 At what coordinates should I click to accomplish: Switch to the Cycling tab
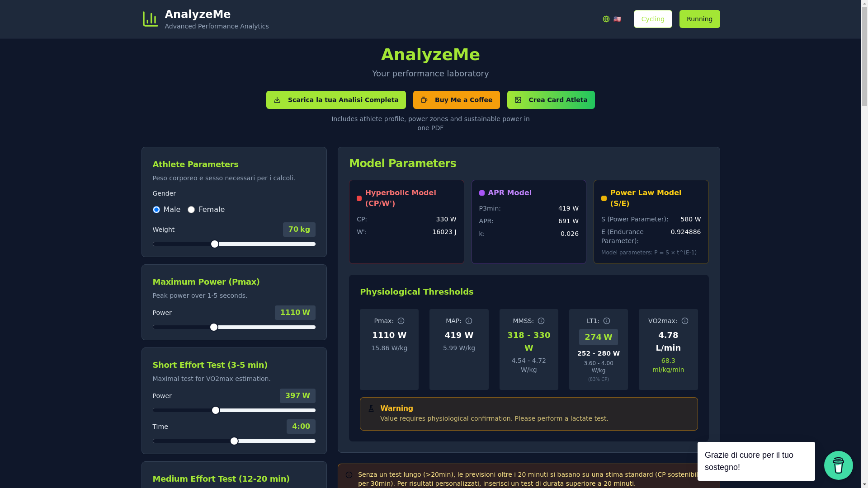click(653, 19)
